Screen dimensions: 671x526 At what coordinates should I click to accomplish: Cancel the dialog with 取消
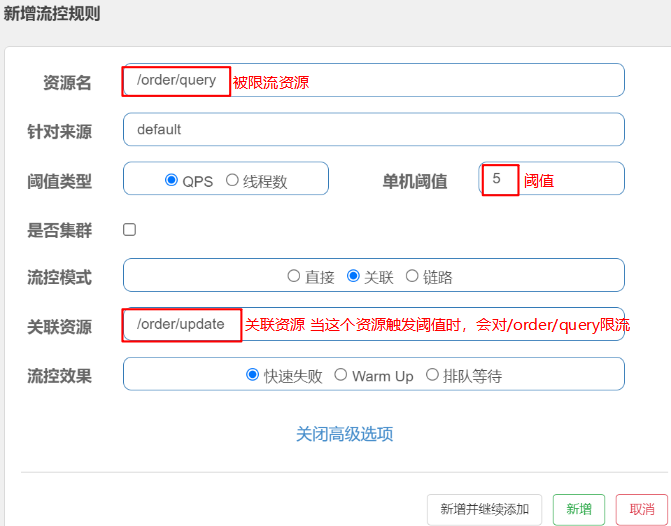(x=641, y=509)
